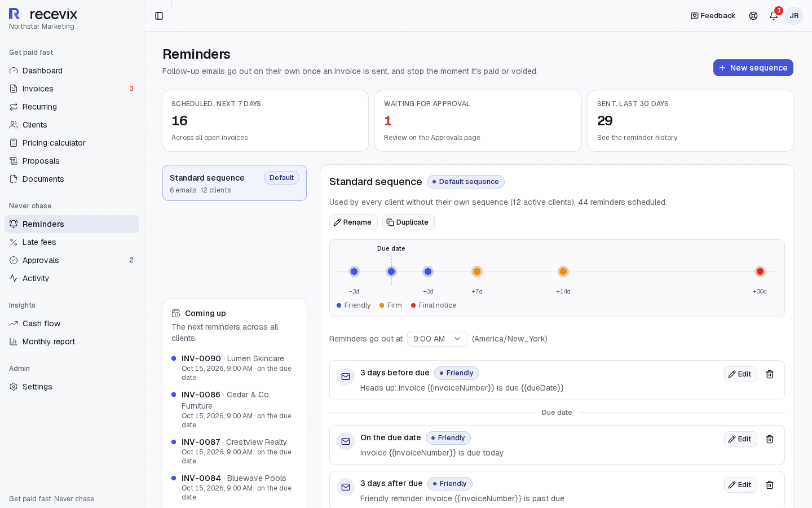Image resolution: width=812 pixels, height=508 pixels.
Task: Click the recevix logo
Action: click(x=43, y=14)
